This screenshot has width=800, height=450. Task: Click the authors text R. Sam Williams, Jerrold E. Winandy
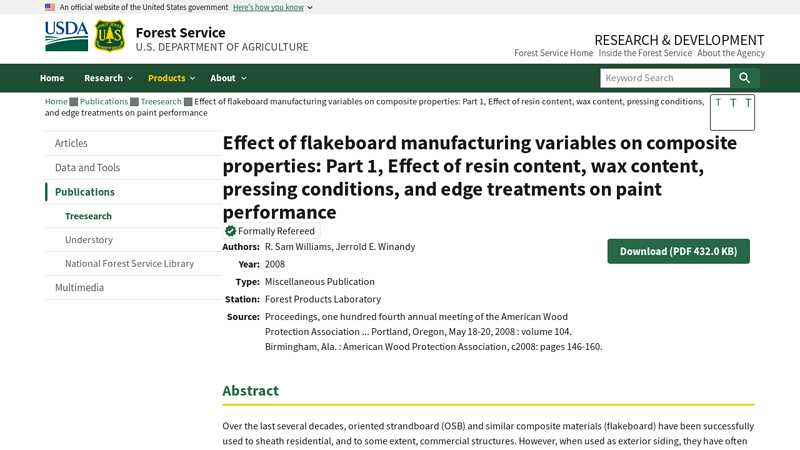[x=340, y=247]
